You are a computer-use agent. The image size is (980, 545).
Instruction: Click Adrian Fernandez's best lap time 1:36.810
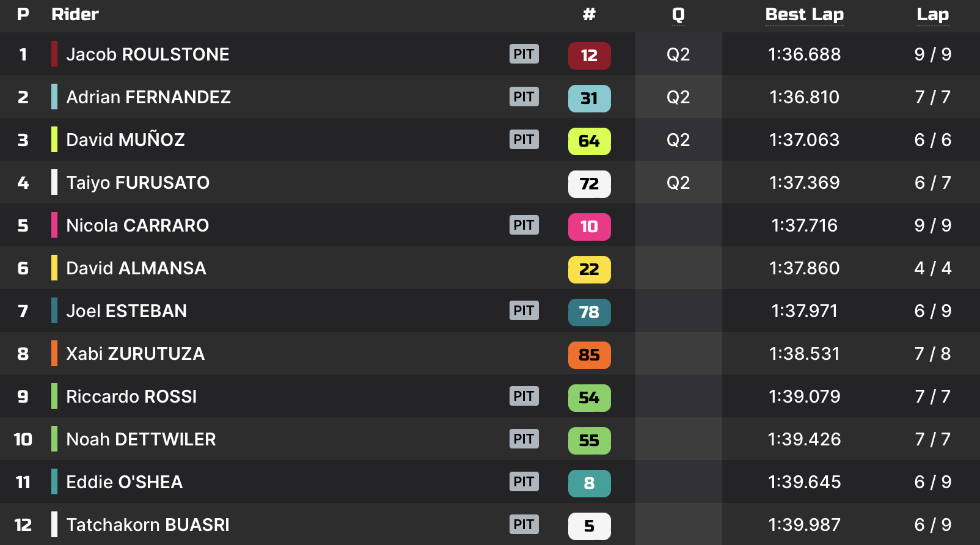804,97
